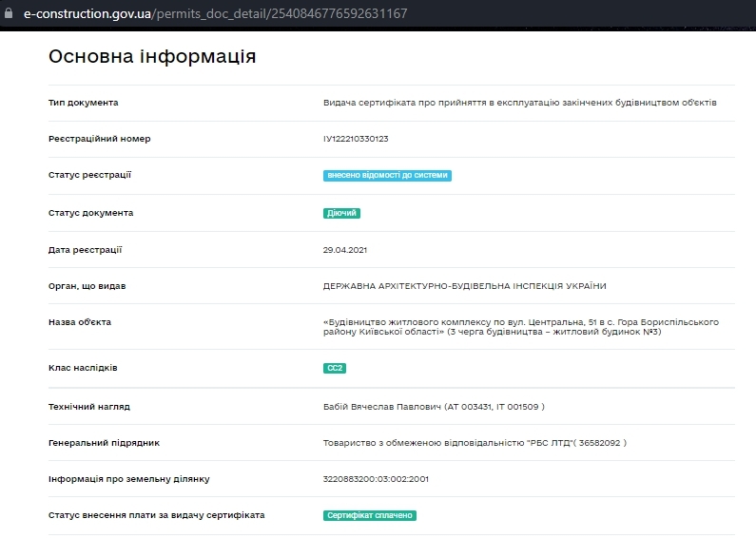
Task: Click the 'Генеральний підрядник' label
Action: point(104,443)
